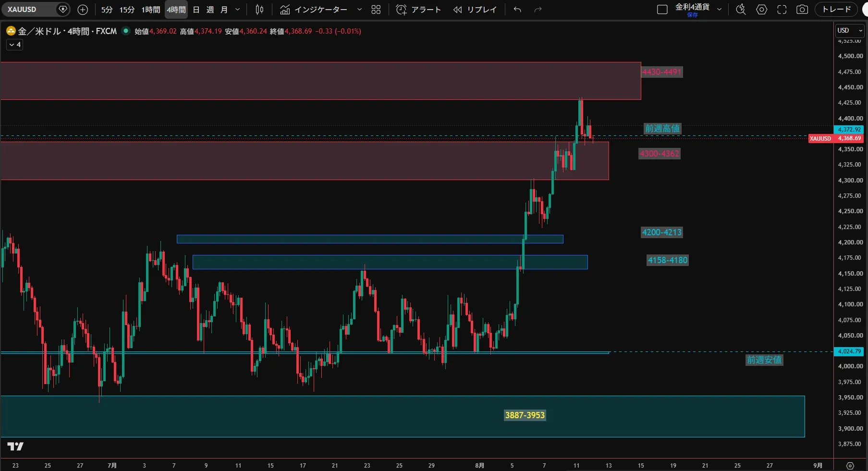The width and height of the screenshot is (868, 471).
Task: Open the layout setup square icon
Action: pos(662,10)
